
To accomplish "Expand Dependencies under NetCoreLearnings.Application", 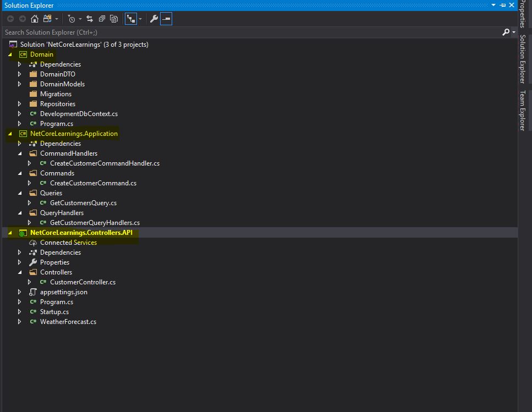I will [x=19, y=143].
